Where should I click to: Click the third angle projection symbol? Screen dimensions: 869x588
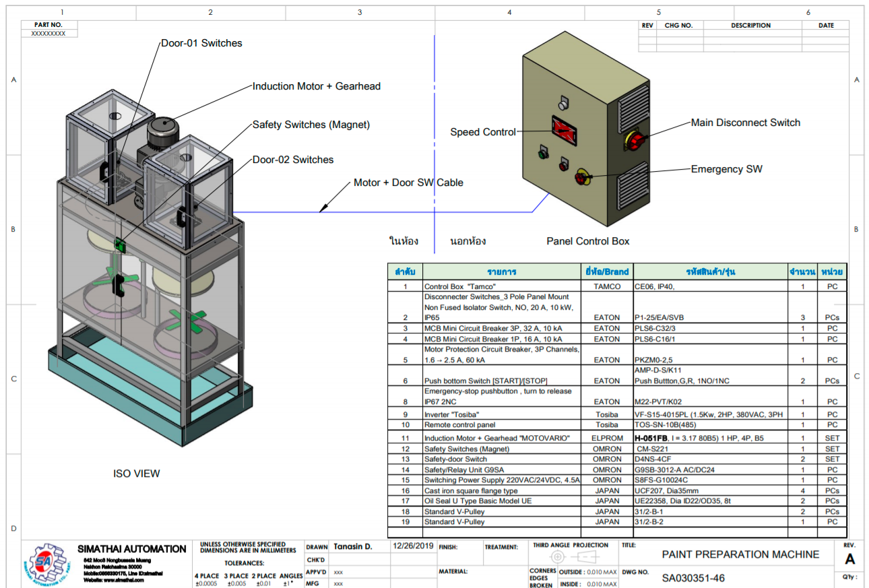[570, 557]
